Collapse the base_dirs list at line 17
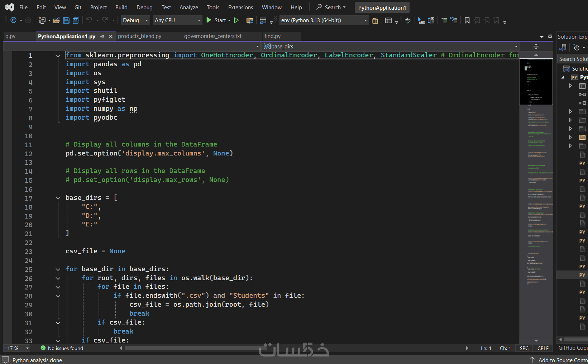This screenshot has width=588, height=364. pos(58,198)
